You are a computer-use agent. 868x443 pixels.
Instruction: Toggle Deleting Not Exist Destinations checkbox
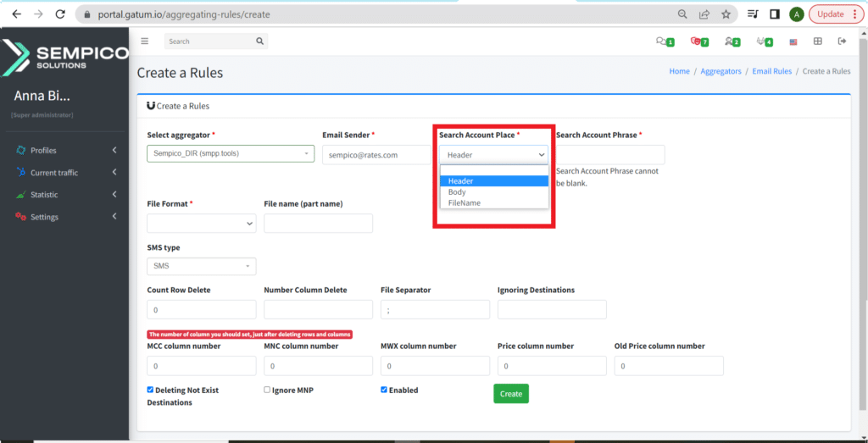click(x=150, y=390)
